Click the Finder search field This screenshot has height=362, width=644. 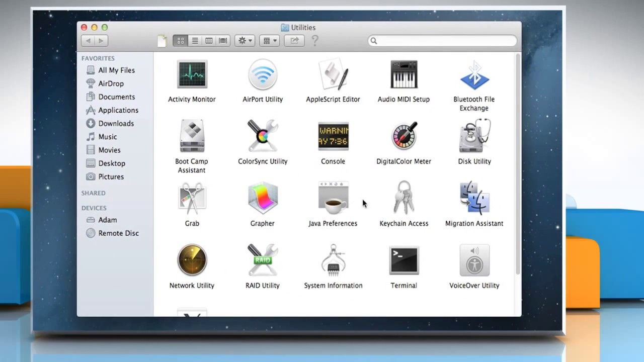pos(442,41)
